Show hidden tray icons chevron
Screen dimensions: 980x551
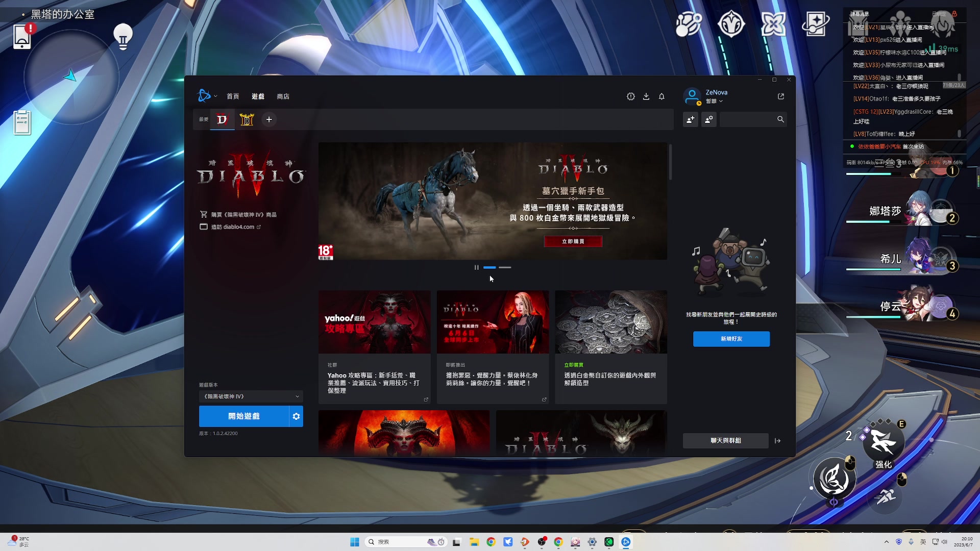[887, 542]
